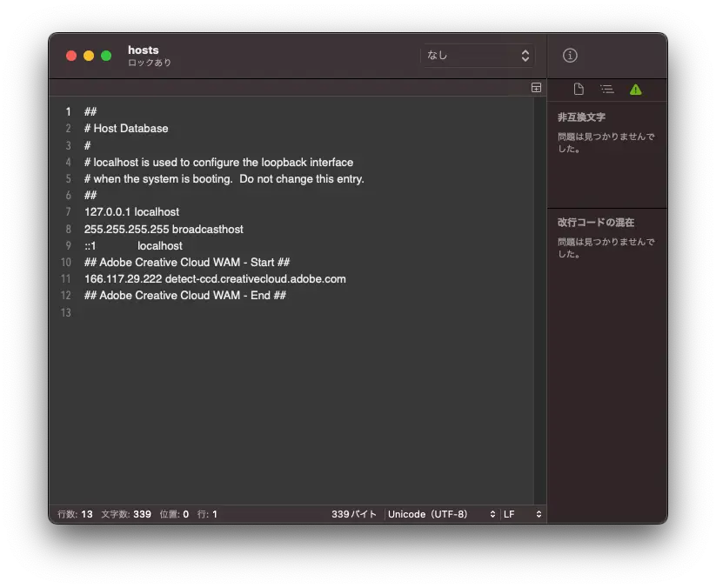Minimize window with the yellow button

pyautogui.click(x=89, y=56)
